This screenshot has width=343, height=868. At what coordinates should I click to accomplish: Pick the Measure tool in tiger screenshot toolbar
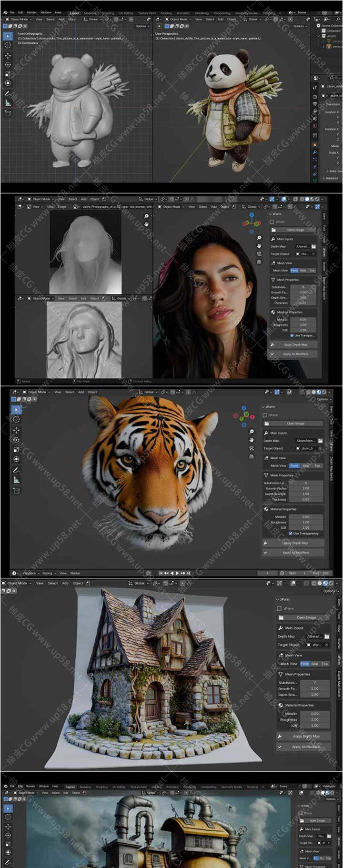coord(16,480)
